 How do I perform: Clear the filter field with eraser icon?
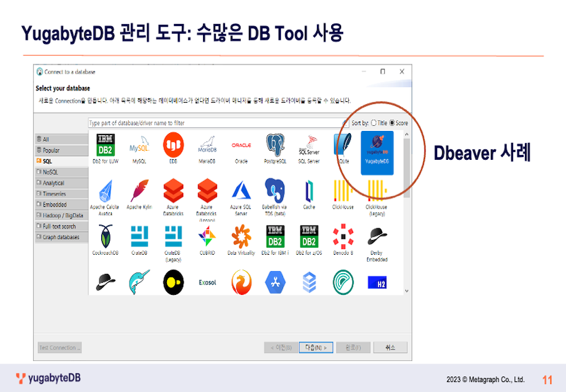[345, 122]
